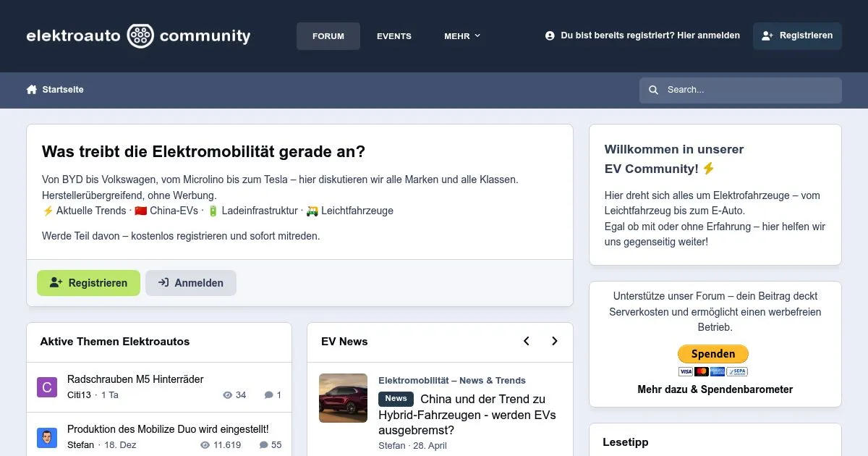
Task: Click the payment card icons under Spenden
Action: 712,371
